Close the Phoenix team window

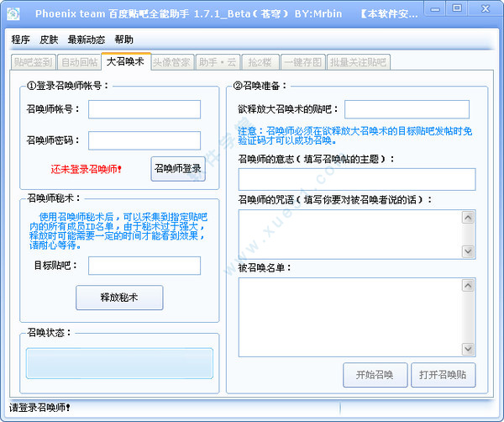click(x=485, y=8)
